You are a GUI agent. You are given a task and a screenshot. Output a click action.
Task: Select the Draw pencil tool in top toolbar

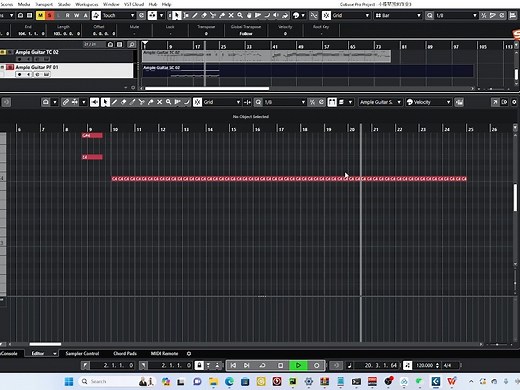coord(195,15)
